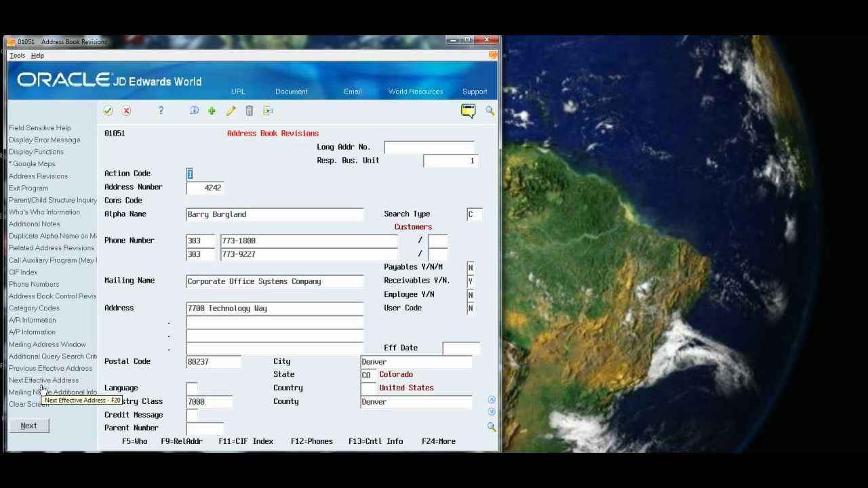This screenshot has width=868, height=488.
Task: Open Google Maps from the sidebar
Action: point(33,164)
